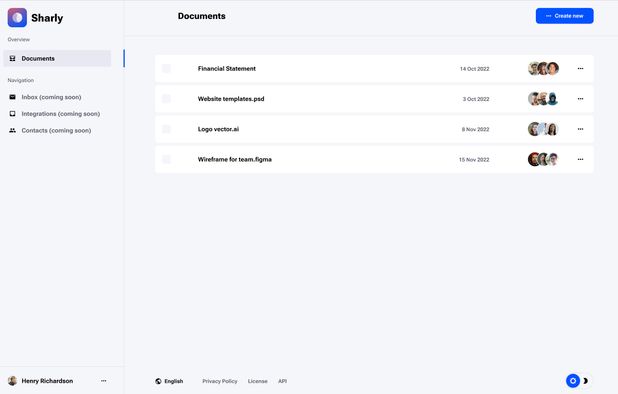This screenshot has height=394, width=618.
Task: Open the Website templates.psd file
Action: [231, 99]
